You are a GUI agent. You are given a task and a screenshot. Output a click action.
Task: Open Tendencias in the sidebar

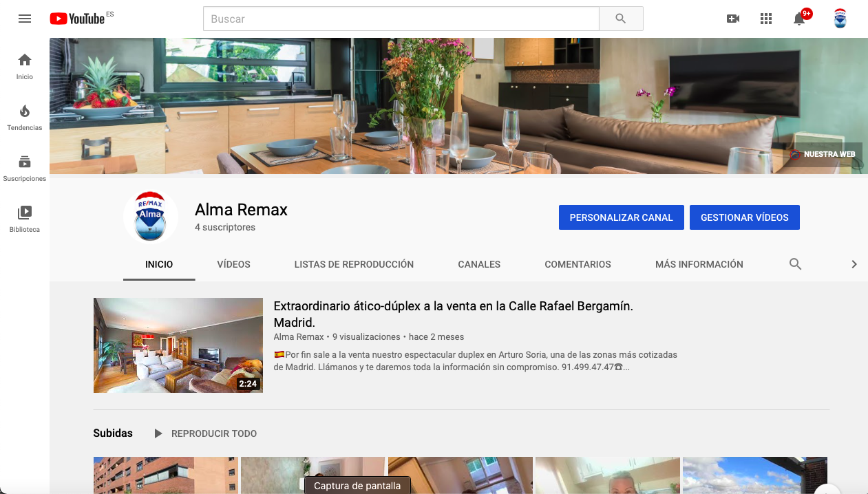[x=25, y=117]
